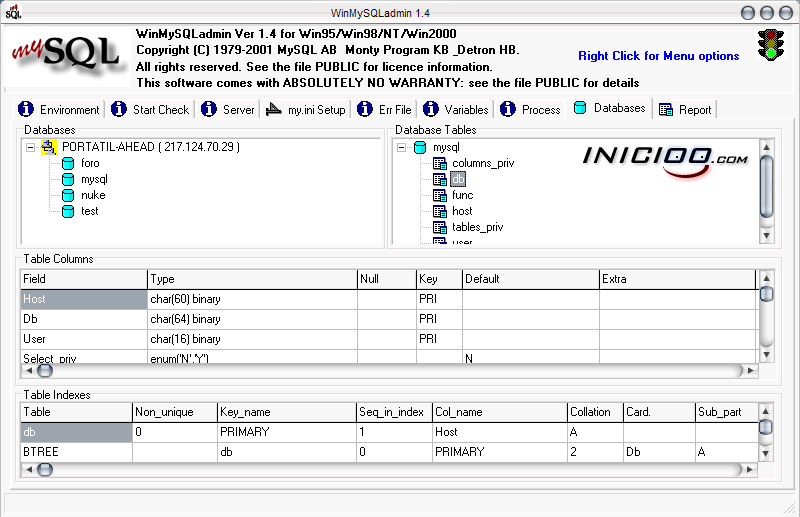Click the 'char(64) binary' type cell

tap(252, 319)
